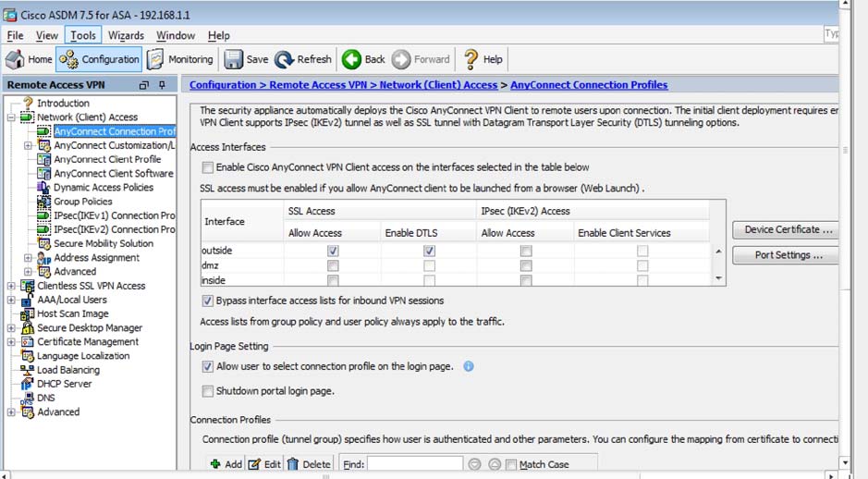Toggle SSL Allow Access for outside interface

coord(333,251)
